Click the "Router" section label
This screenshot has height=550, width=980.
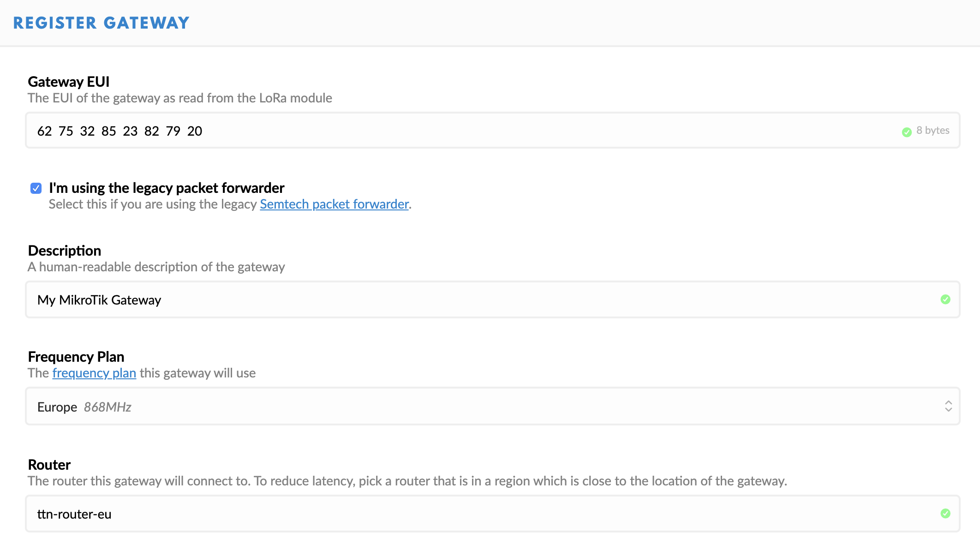point(49,465)
